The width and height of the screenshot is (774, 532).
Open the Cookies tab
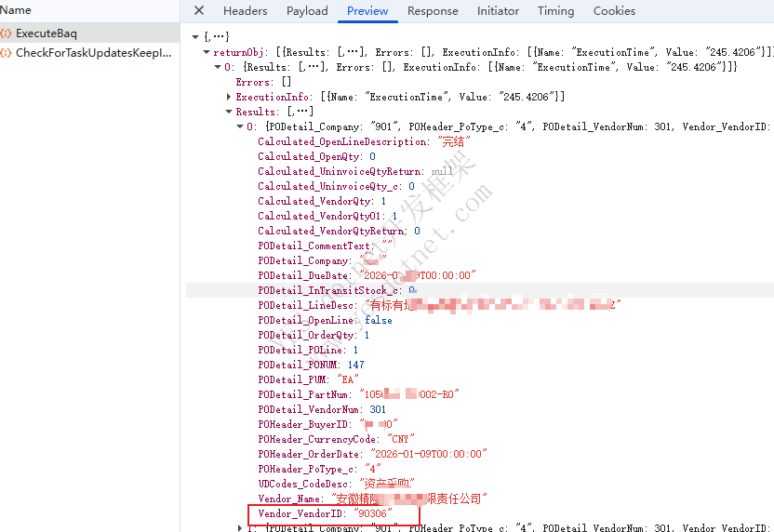(x=614, y=11)
